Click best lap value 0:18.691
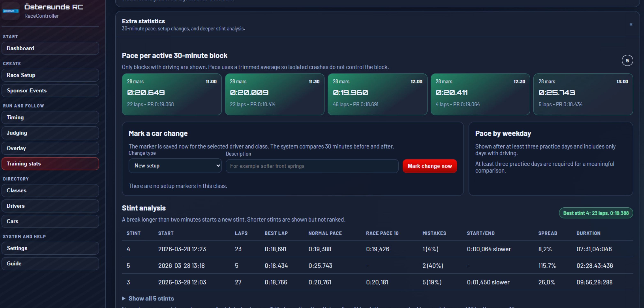 pos(275,249)
